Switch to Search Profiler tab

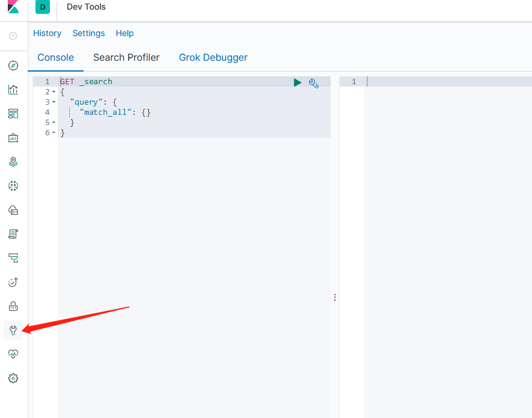pyautogui.click(x=126, y=58)
